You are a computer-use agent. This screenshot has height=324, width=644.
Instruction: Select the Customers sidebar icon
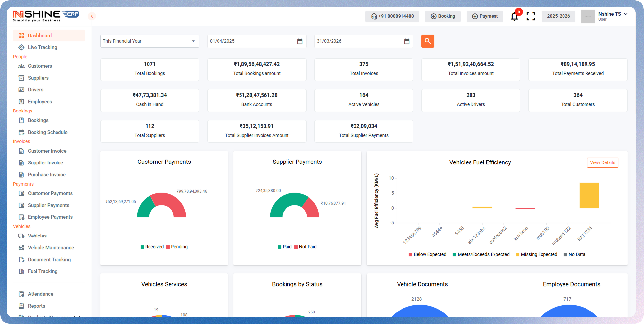point(21,66)
